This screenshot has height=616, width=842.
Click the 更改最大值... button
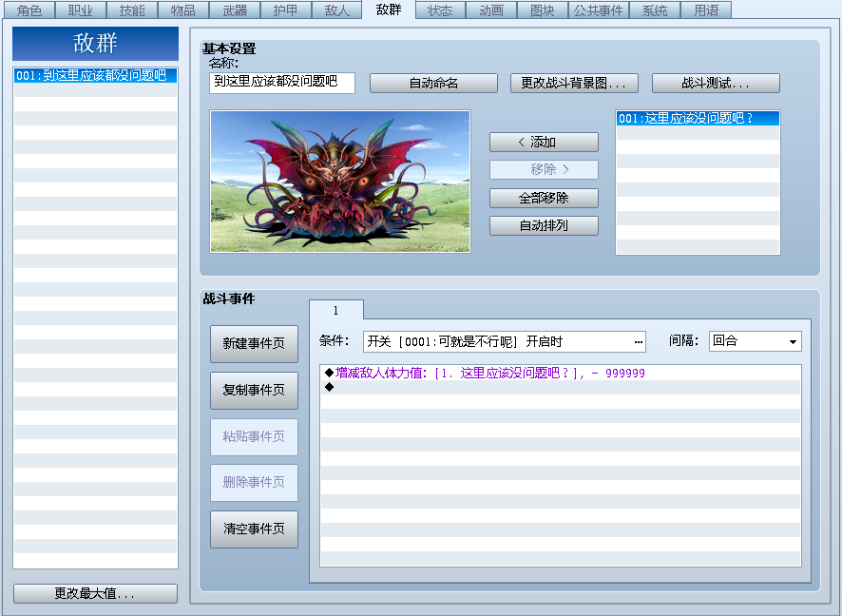tap(96, 593)
